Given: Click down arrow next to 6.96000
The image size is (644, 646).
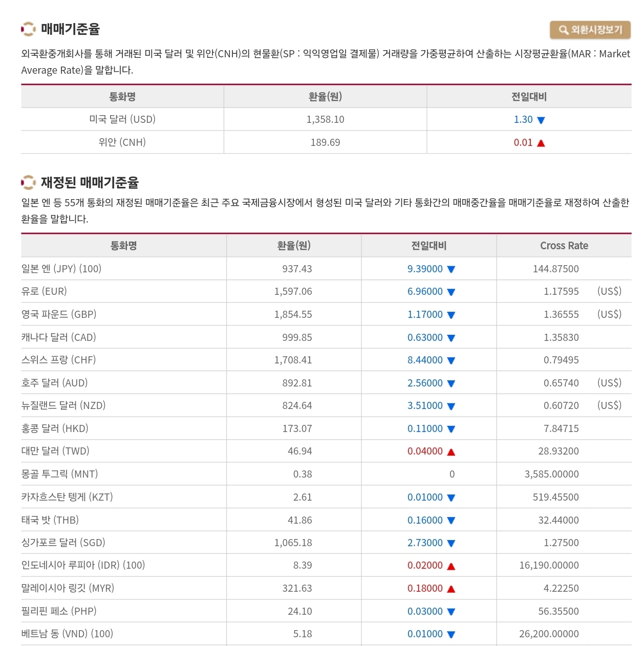Looking at the screenshot, I should point(451,292).
